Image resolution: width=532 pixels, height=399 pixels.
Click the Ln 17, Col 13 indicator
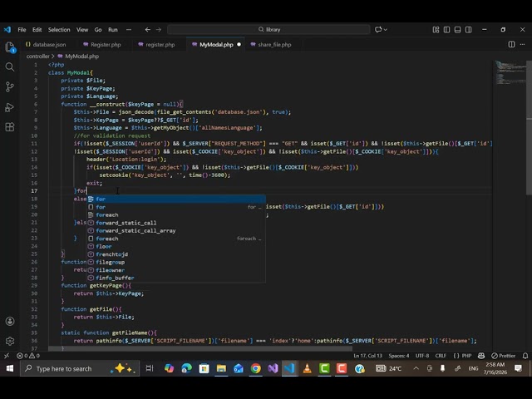pos(367,356)
